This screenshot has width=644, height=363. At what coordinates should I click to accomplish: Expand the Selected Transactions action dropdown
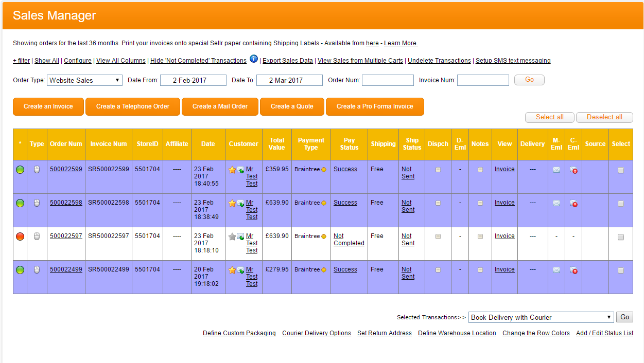pos(541,317)
